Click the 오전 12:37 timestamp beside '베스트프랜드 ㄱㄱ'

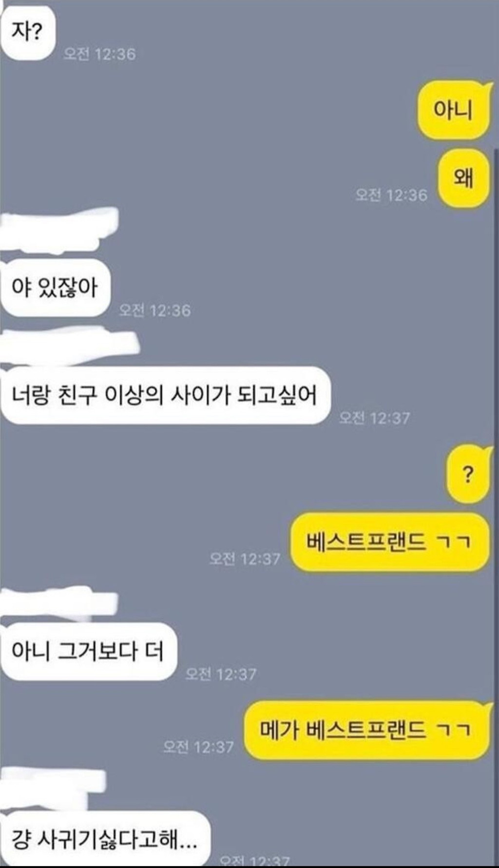point(245,559)
